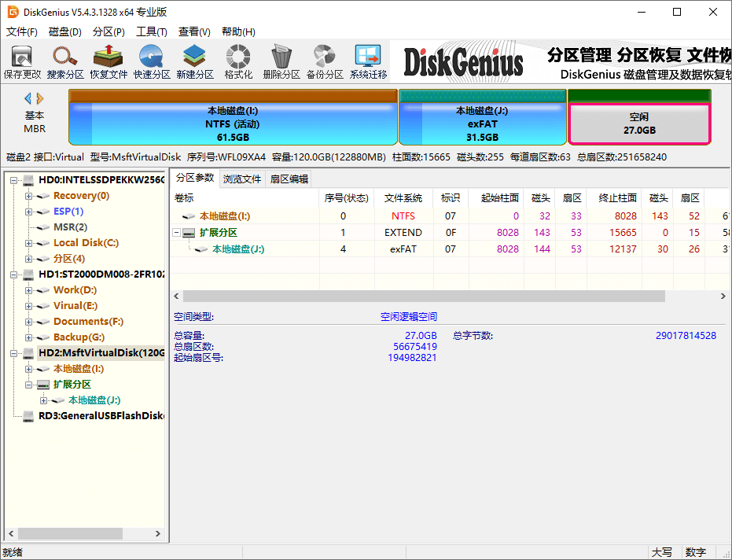Expand the Backup(G:) partition node

pos(28,337)
